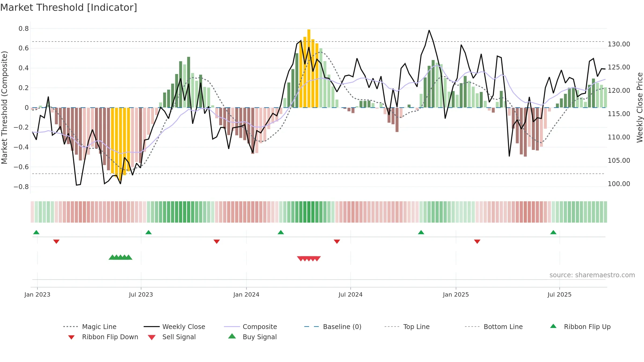Click the red flip-down triangle around Nov 2023
644x362 pixels.
tap(217, 242)
